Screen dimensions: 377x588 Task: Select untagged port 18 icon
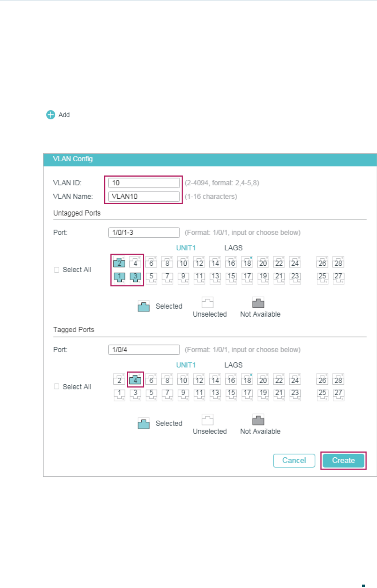point(248,263)
